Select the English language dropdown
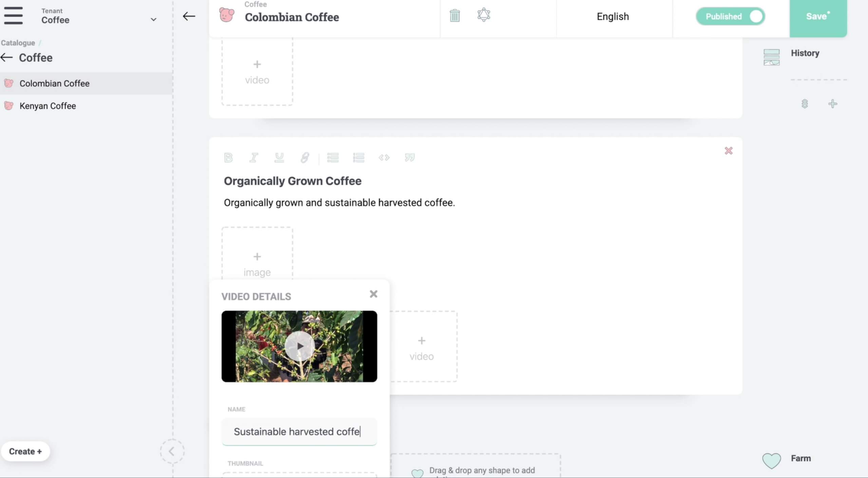The image size is (868, 478). [612, 17]
